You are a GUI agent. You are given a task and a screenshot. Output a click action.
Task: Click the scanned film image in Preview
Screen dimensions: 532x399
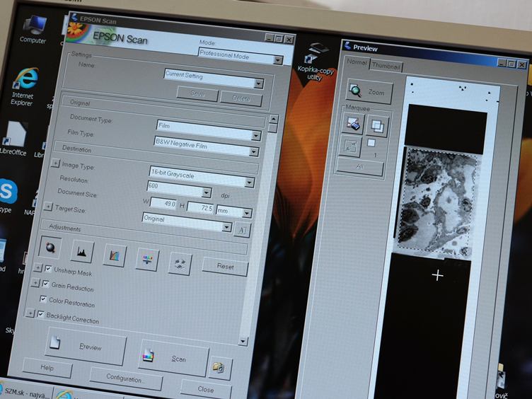coord(439,202)
